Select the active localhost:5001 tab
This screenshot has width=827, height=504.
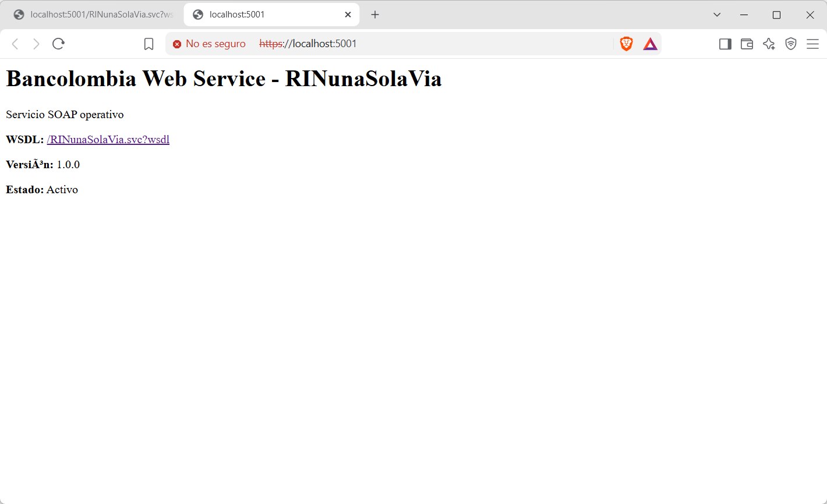point(271,15)
